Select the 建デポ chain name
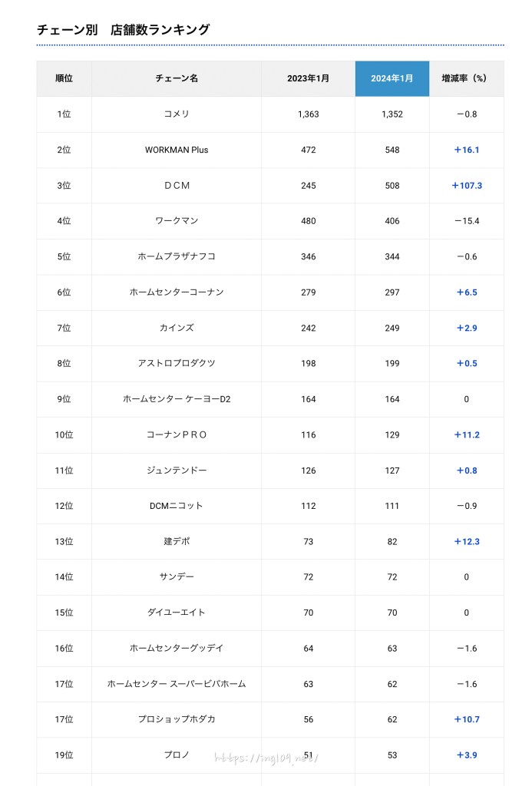Viewport: 532px width, 786px height. 177,541
